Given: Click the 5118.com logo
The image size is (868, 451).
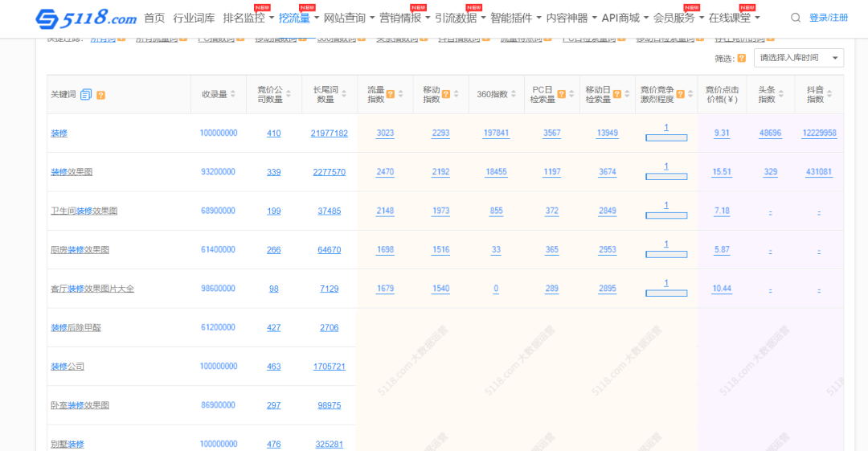Looking at the screenshot, I should point(86,18).
